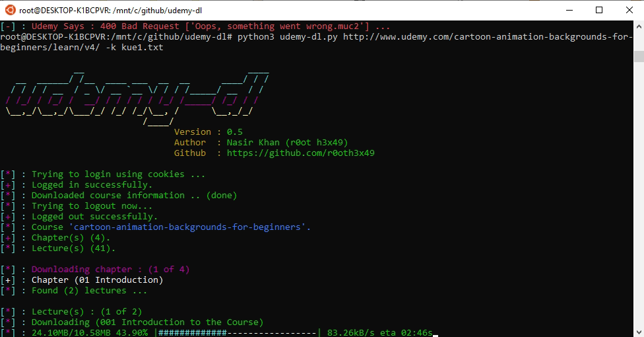Maximize the terminal window

[599, 11]
